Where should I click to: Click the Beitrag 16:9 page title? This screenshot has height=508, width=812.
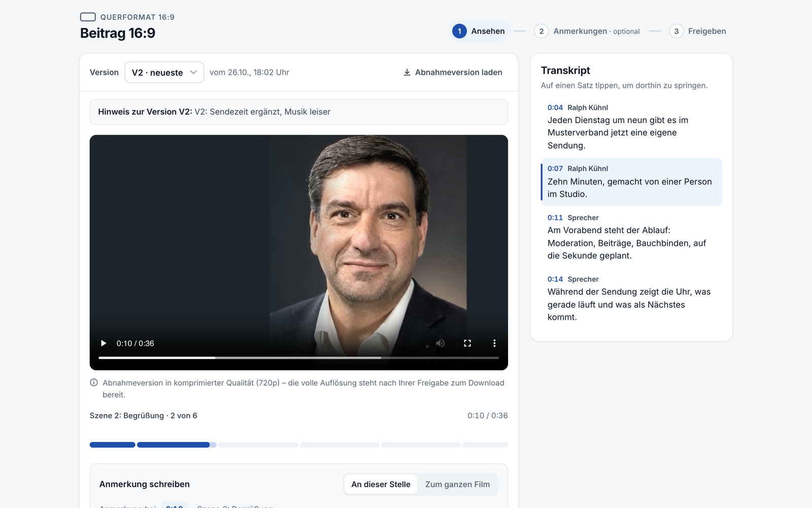pyautogui.click(x=118, y=33)
